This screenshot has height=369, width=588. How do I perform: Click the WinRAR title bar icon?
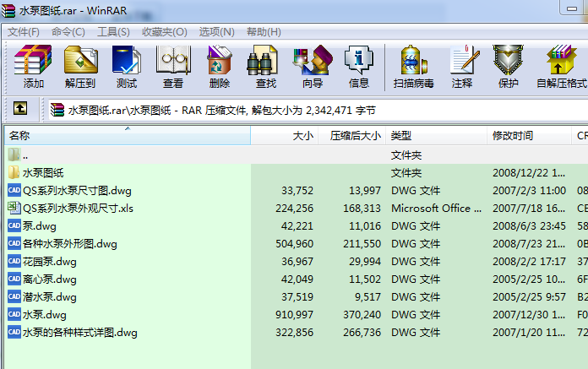pyautogui.click(x=8, y=10)
